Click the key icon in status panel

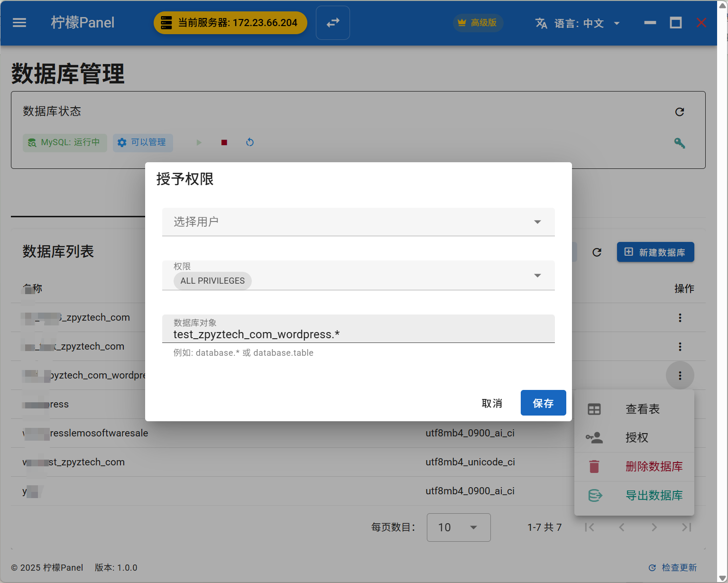[x=679, y=143]
